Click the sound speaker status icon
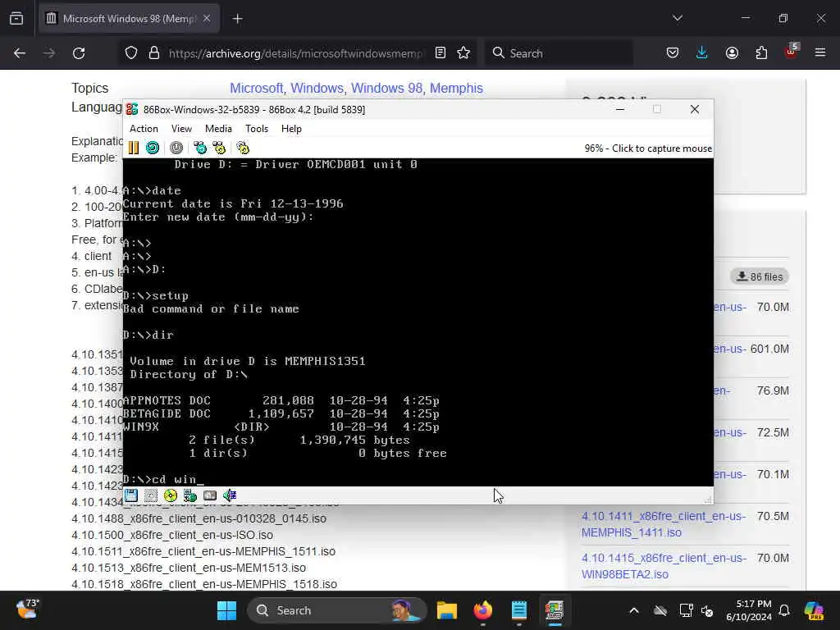This screenshot has height=630, width=840. tap(230, 495)
